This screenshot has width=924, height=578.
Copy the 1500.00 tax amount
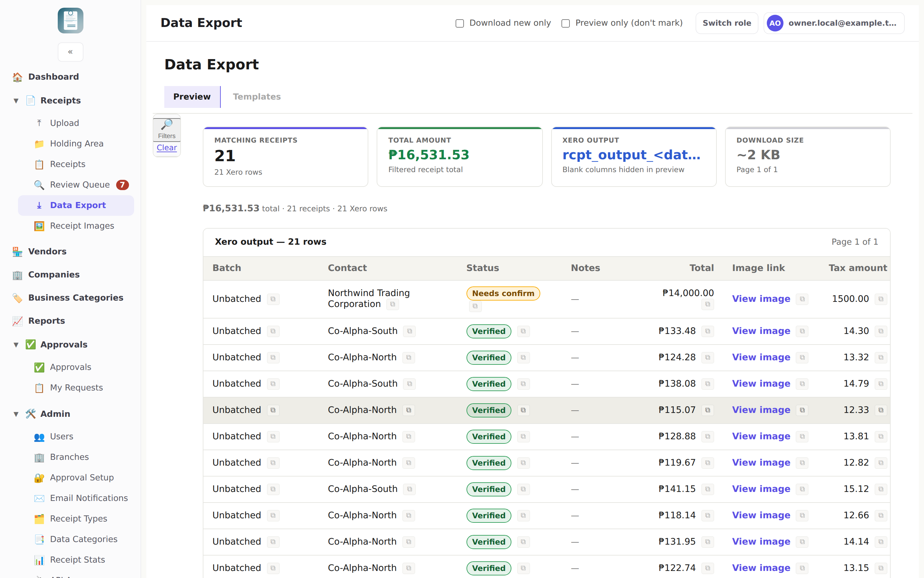point(881,299)
